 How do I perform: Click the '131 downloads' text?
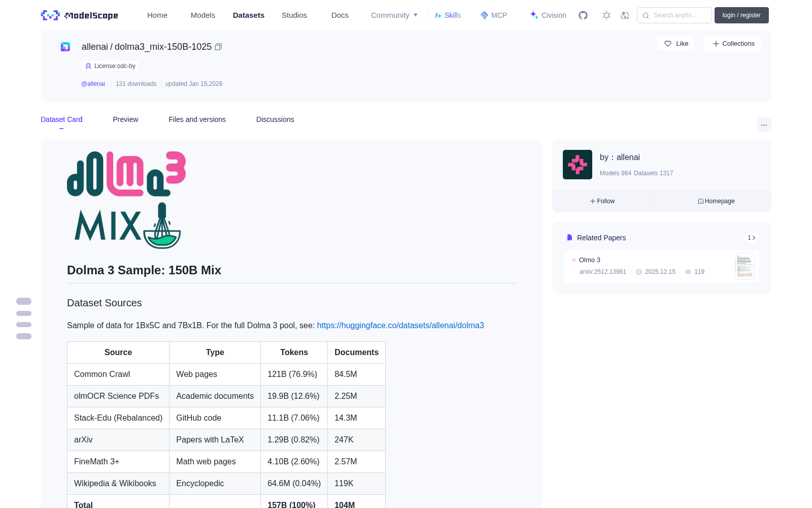coord(136,84)
